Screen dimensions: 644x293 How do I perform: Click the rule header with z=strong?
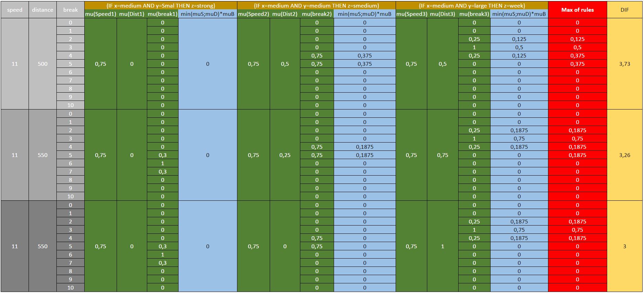coord(161,6)
